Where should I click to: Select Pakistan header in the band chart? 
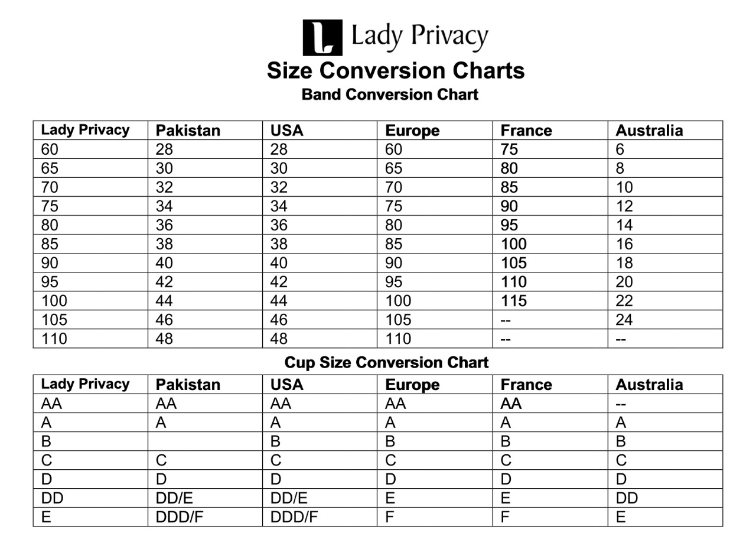coord(188,131)
